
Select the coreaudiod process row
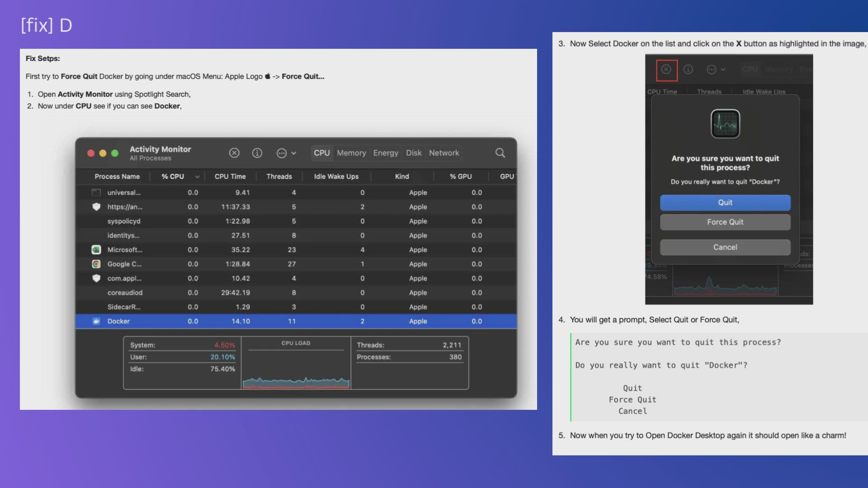click(x=296, y=293)
